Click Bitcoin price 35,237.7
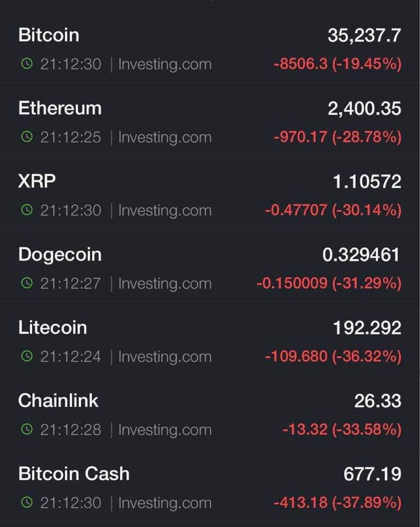The height and width of the screenshot is (527, 420). tap(364, 36)
